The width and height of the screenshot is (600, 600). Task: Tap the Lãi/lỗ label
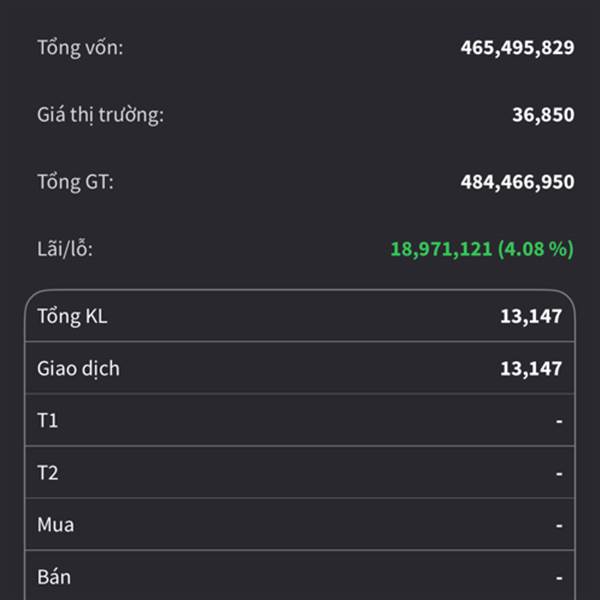[x=65, y=249]
